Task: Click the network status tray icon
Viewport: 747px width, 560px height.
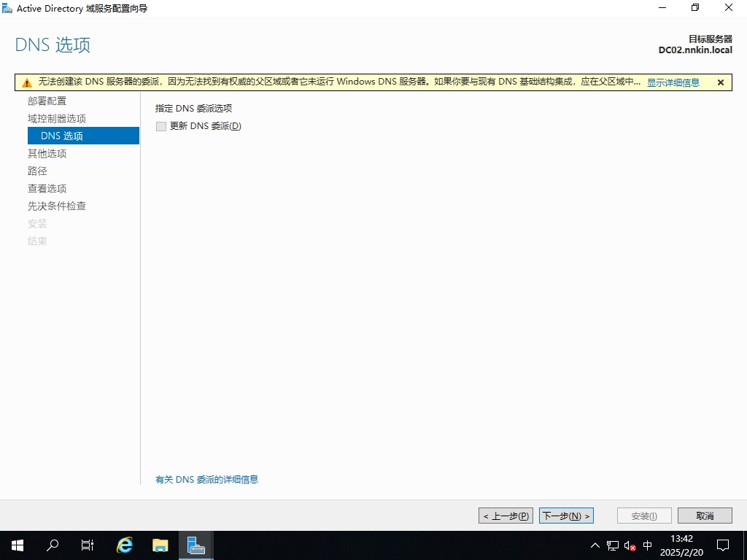Action: pyautogui.click(x=613, y=545)
